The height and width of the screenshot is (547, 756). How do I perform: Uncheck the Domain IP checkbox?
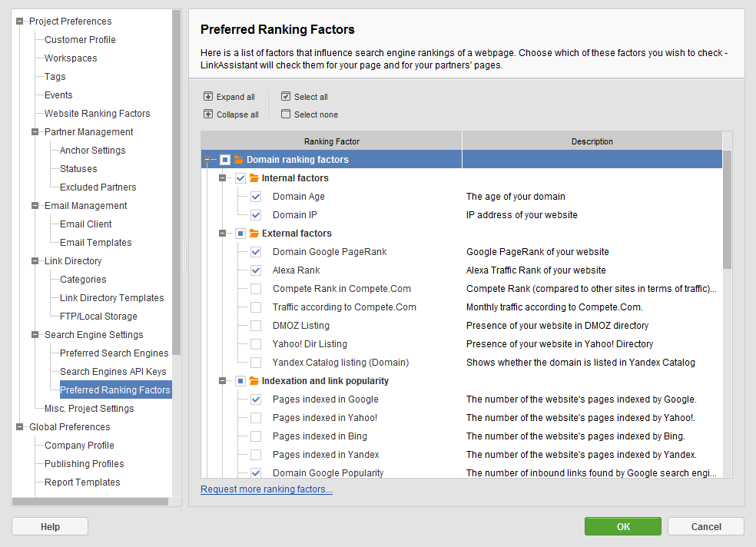click(x=256, y=215)
